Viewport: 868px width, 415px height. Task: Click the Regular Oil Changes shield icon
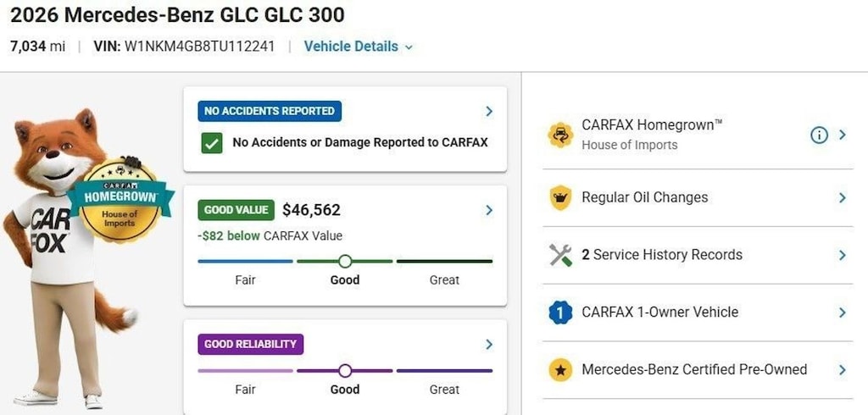click(x=560, y=197)
